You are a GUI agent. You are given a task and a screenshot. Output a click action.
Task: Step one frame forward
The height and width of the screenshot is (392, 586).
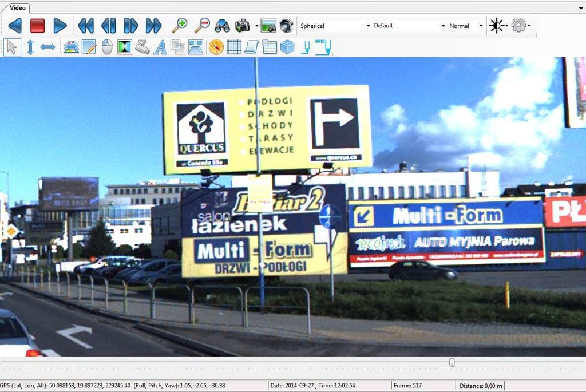[131, 26]
